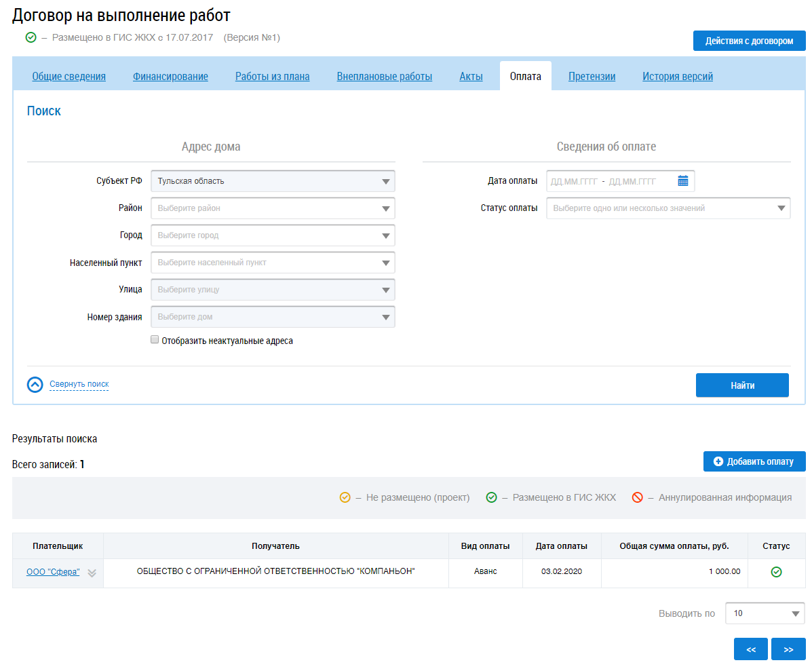Click the collapse search chevron icon
This screenshot has height=669, width=812.
click(x=35, y=385)
